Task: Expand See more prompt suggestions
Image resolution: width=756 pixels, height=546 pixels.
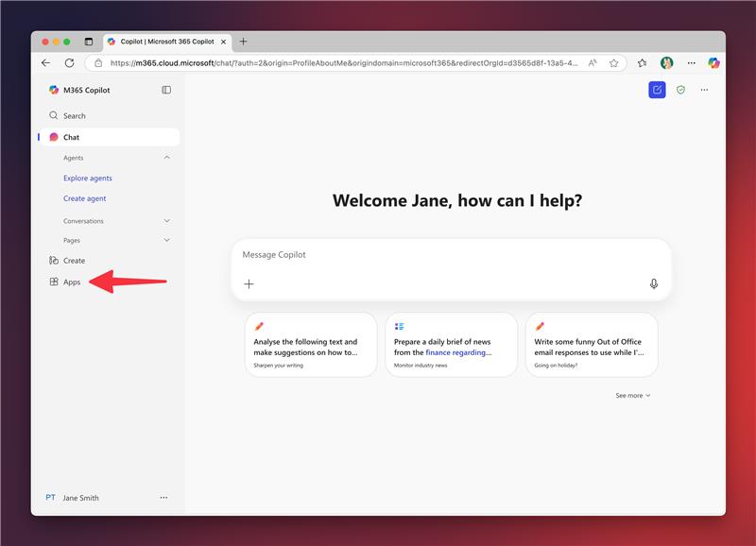Action: point(632,396)
